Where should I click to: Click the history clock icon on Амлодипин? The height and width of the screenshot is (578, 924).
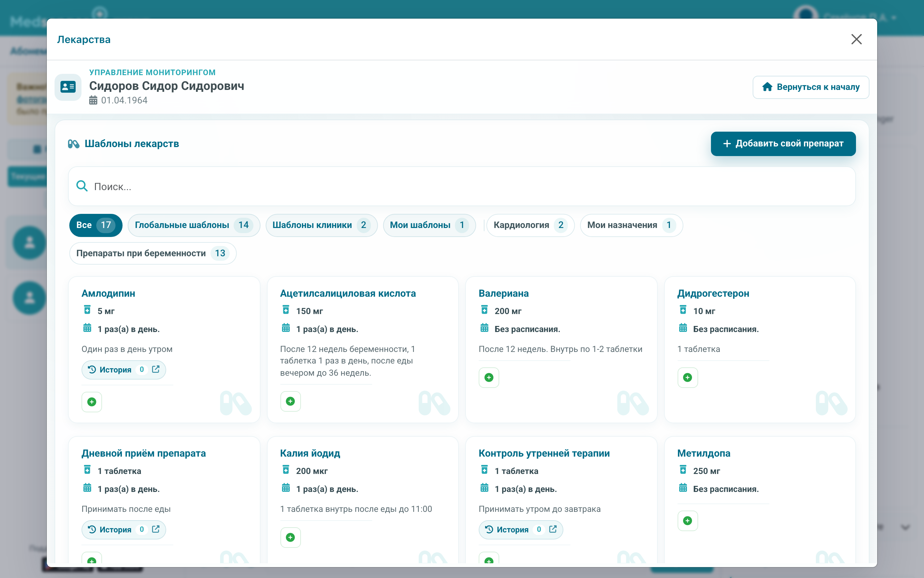click(x=92, y=369)
